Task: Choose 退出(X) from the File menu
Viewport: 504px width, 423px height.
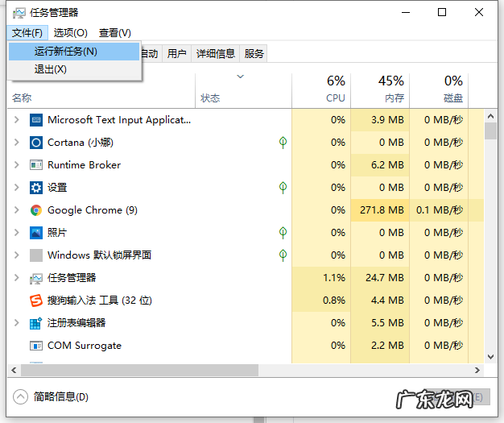Action: pos(74,69)
